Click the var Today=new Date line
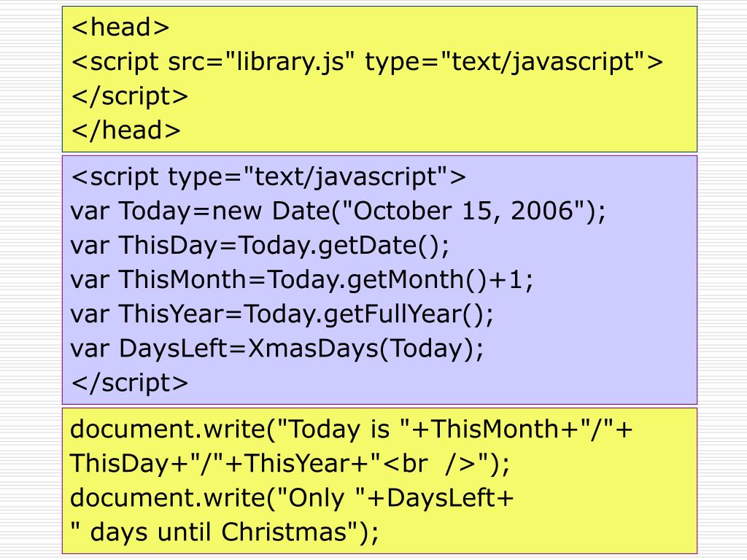The image size is (747, 560). pyautogui.click(x=338, y=211)
